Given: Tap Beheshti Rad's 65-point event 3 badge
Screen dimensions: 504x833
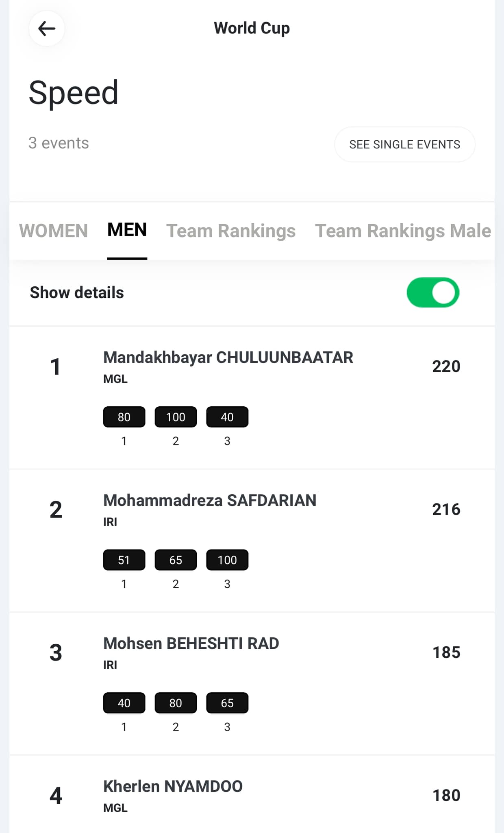Looking at the screenshot, I should pos(227,703).
